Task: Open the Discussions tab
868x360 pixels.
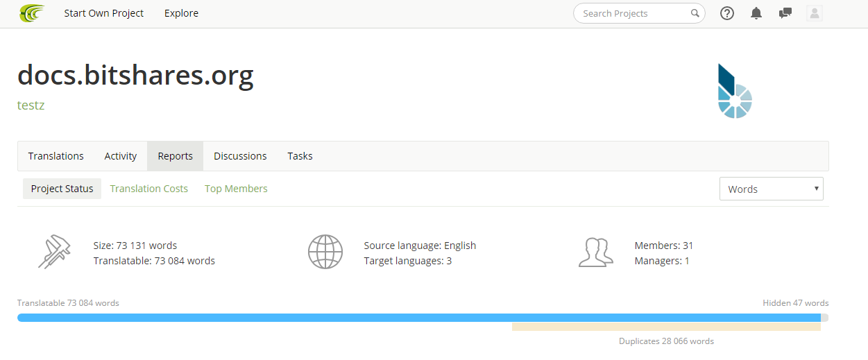Action: [x=240, y=156]
